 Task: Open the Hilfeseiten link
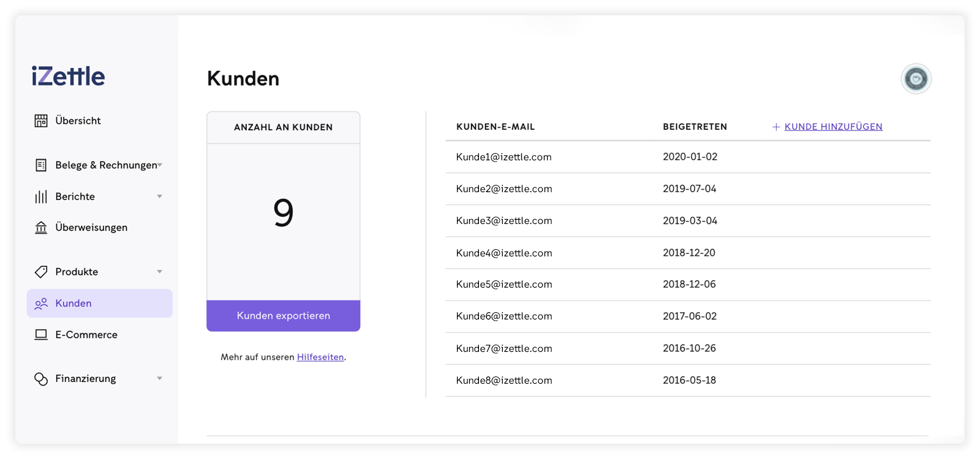pyautogui.click(x=320, y=357)
